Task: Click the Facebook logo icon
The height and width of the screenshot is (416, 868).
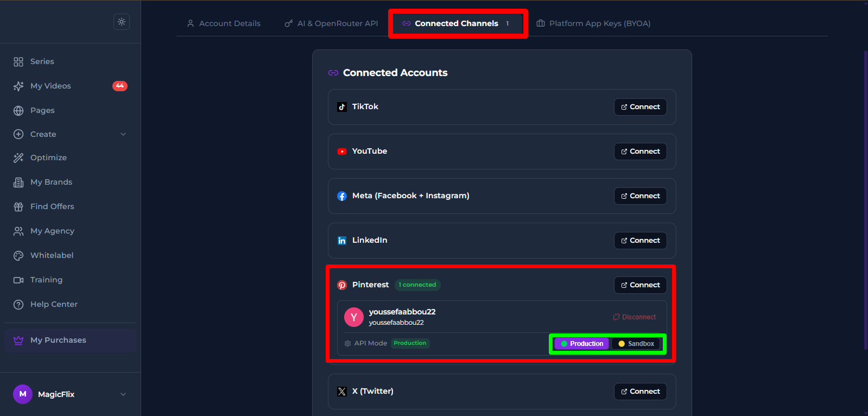Action: (342, 196)
